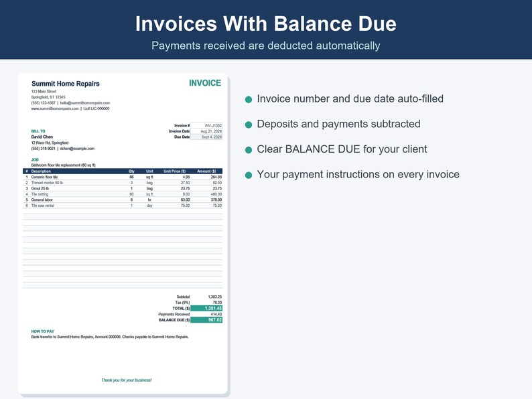This screenshot has height=399, width=532.
Task: Click the due date field Sept 4, 2026
Action: [x=206, y=137]
